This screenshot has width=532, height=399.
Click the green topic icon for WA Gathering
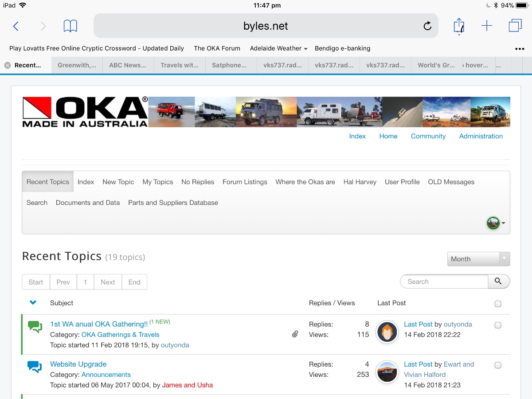tap(35, 327)
